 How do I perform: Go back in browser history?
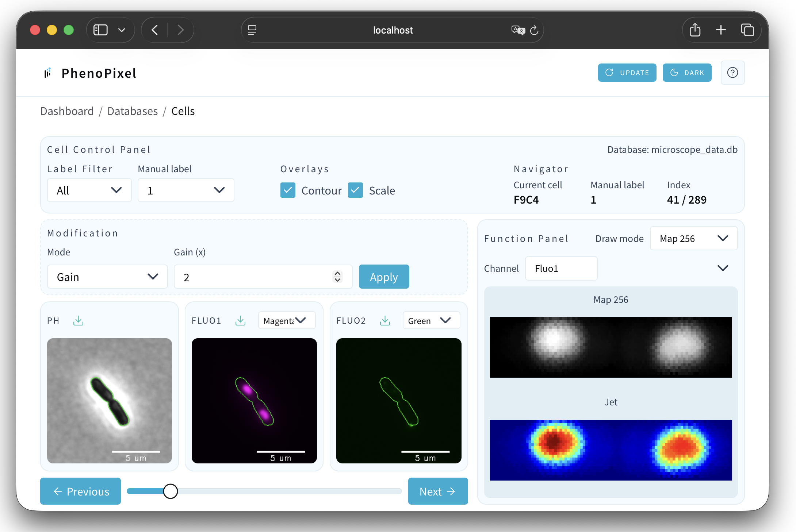coord(154,30)
